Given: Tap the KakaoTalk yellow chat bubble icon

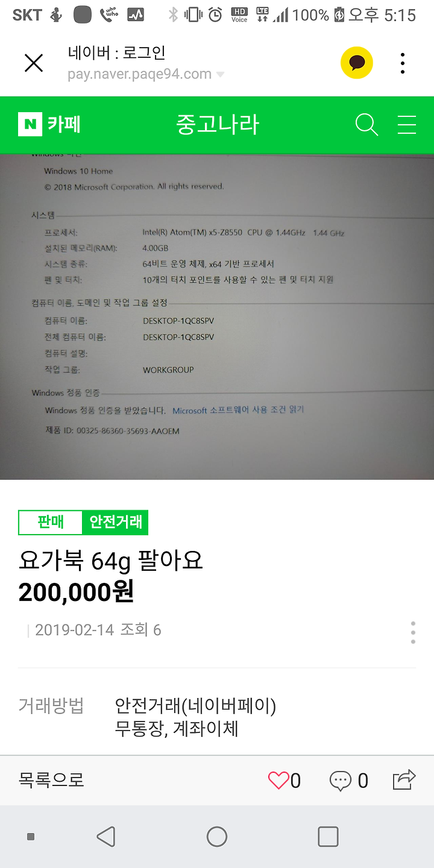Looking at the screenshot, I should (x=357, y=63).
